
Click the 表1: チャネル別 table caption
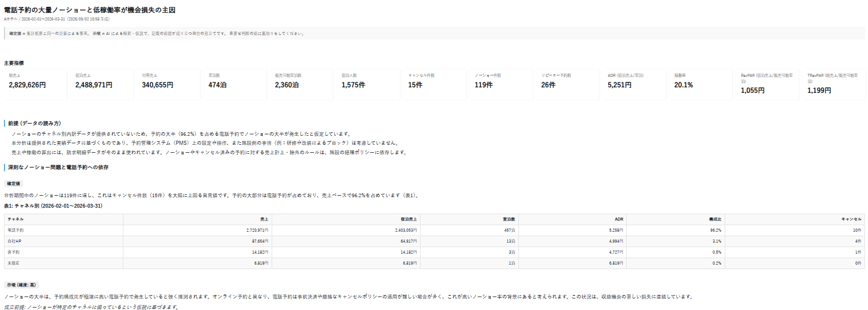tap(53, 206)
